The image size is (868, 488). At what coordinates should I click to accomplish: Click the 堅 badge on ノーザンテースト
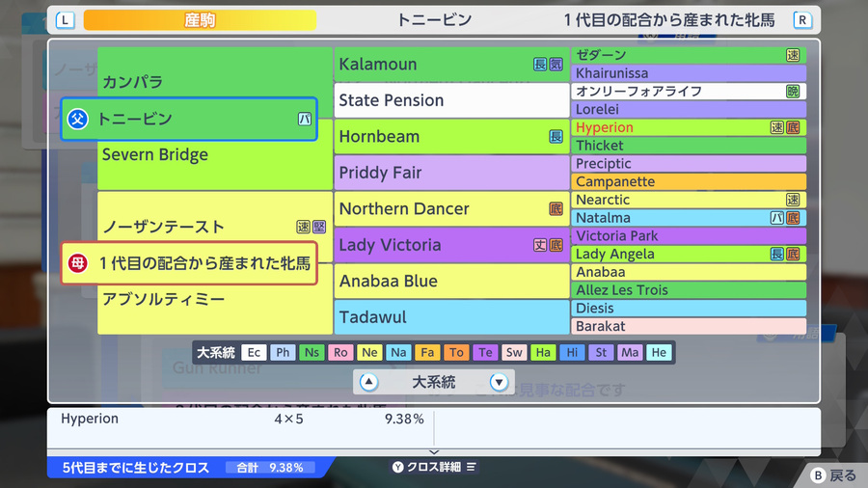(319, 227)
